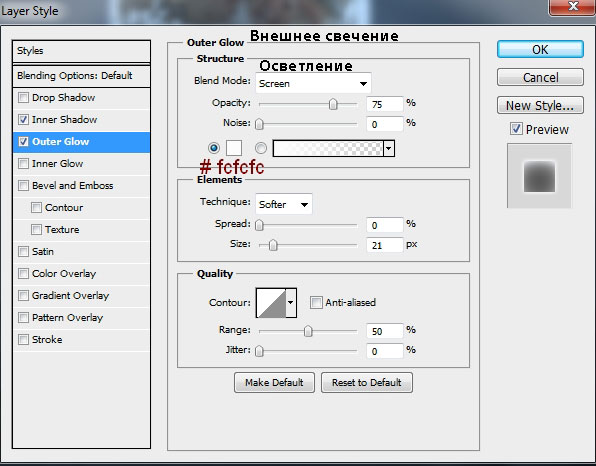Click the Opacity slider handle
The image size is (596, 466).
click(333, 104)
